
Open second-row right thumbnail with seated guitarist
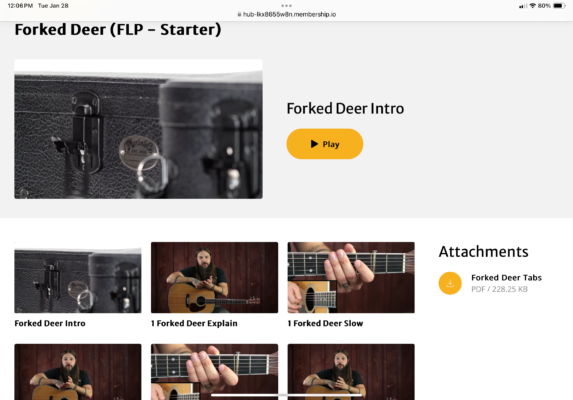(351, 372)
